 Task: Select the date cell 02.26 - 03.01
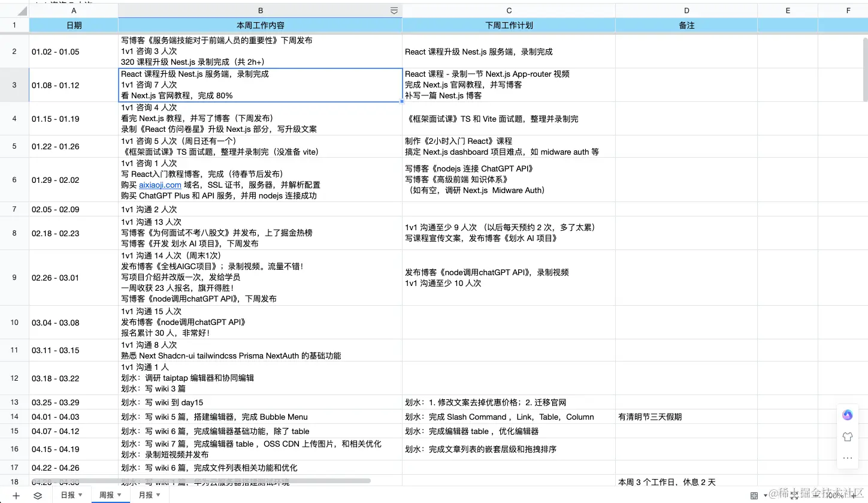(x=74, y=278)
